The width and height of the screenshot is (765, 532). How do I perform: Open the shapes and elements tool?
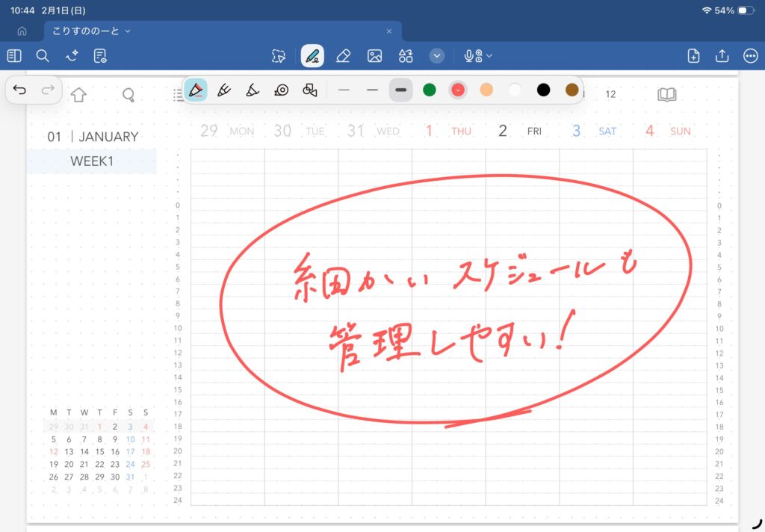click(406, 56)
